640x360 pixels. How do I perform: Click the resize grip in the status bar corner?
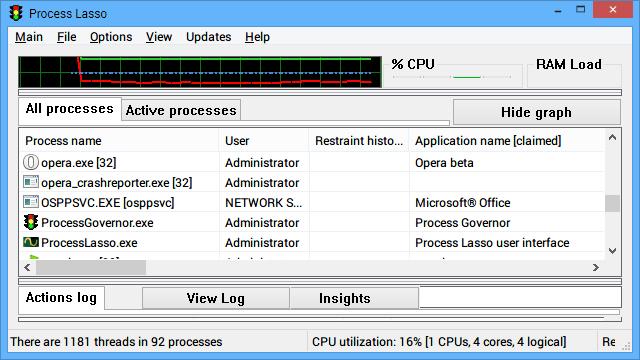coord(626,347)
